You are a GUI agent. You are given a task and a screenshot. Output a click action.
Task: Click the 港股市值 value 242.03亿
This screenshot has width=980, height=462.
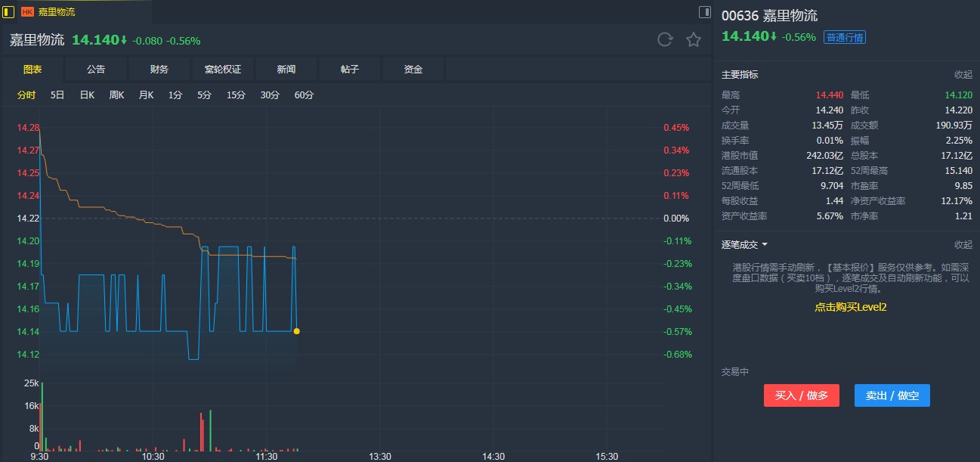click(x=825, y=156)
